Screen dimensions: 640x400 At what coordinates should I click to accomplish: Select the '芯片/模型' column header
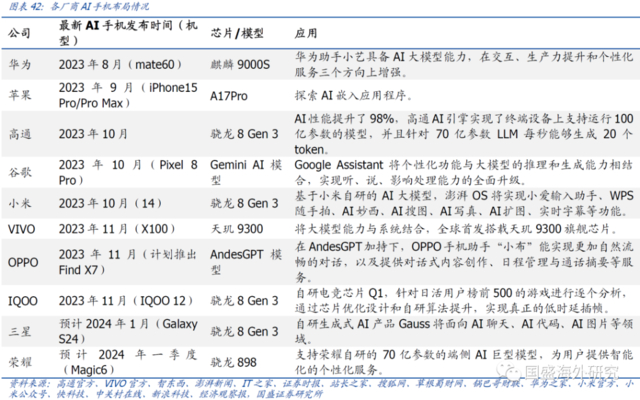click(x=237, y=33)
